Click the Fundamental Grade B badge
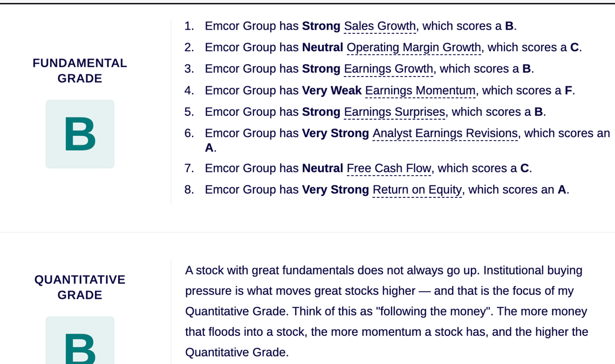 coord(80,134)
